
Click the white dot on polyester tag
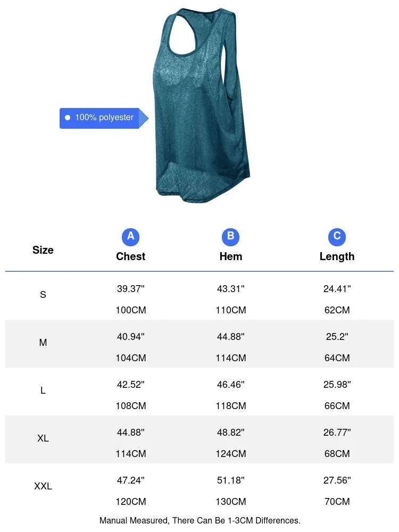pos(68,118)
